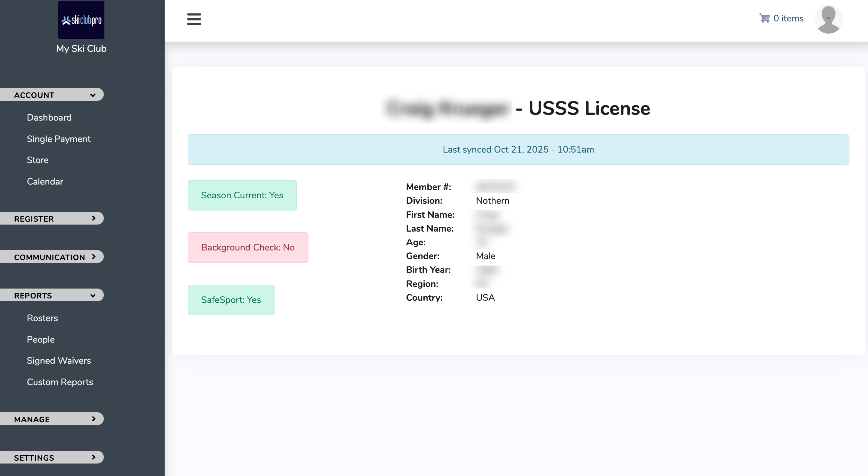Click the 0 items cart link
The height and width of the screenshot is (476, 868).
tap(788, 18)
